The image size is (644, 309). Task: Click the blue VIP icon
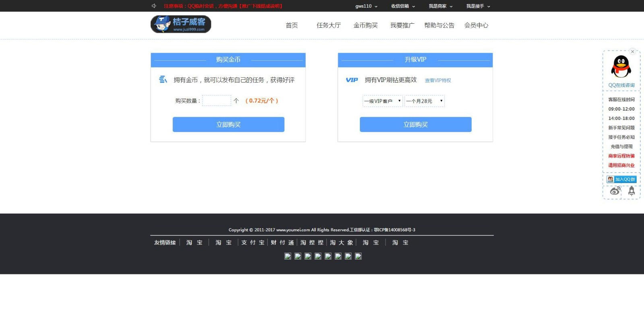352,80
